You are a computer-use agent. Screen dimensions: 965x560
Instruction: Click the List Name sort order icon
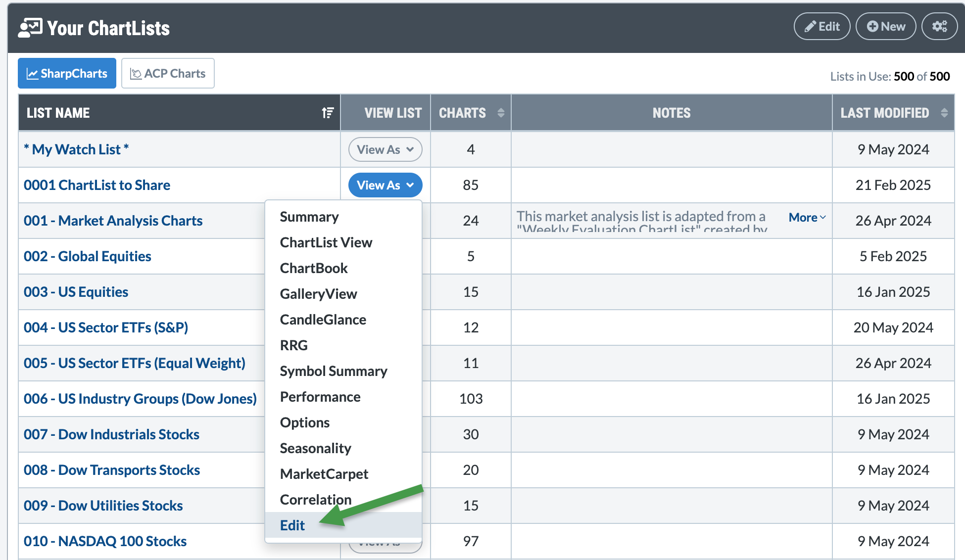(328, 113)
